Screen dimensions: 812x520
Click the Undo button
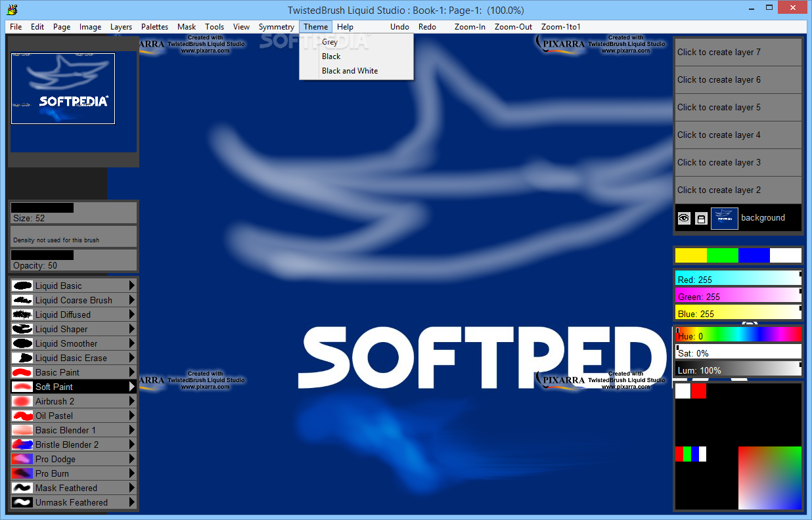[399, 27]
